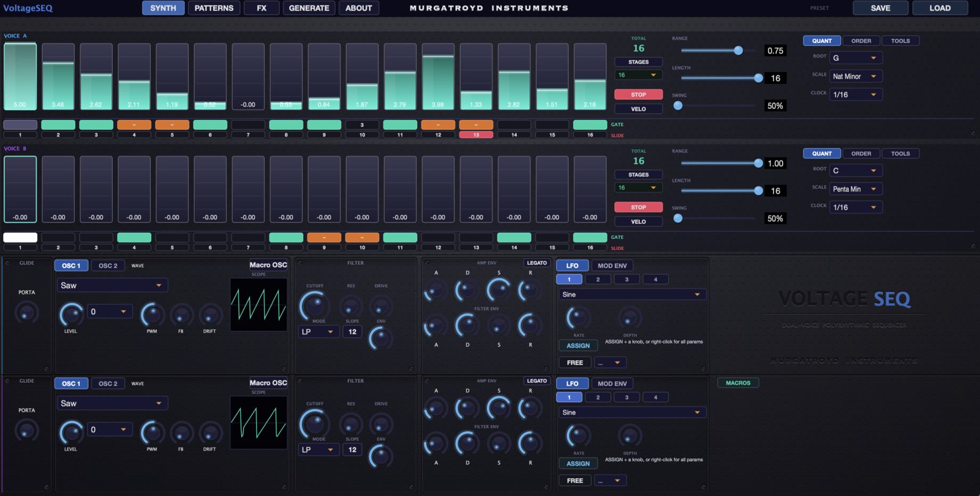
Task: Click the Voice A amp env Sustain knob
Action: [x=499, y=290]
